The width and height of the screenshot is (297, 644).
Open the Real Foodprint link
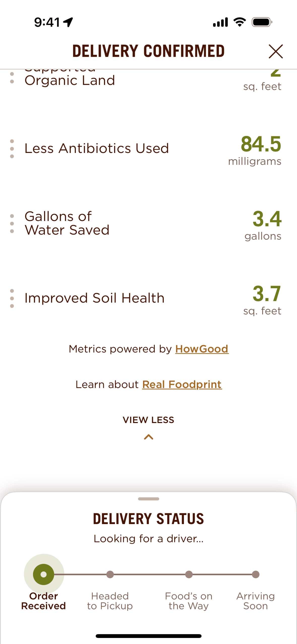(x=182, y=384)
